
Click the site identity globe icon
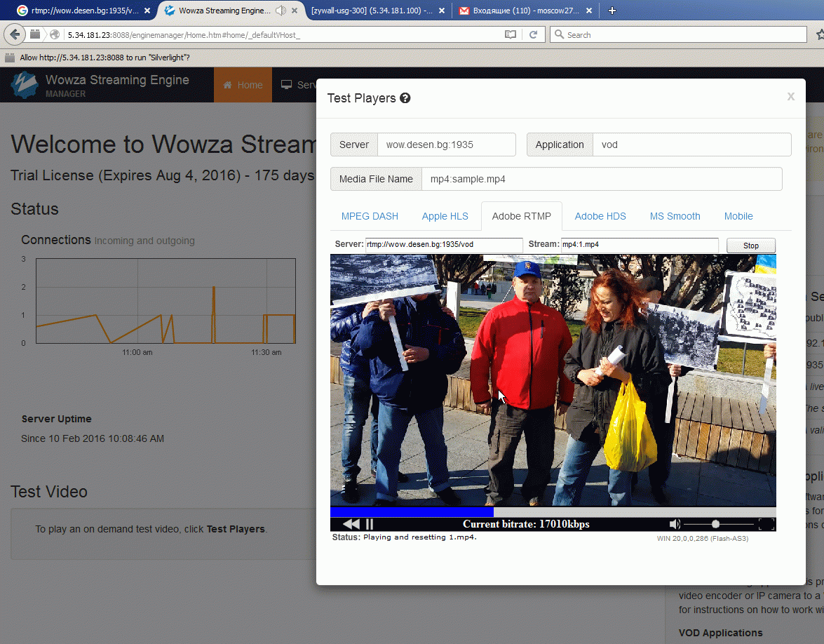(55, 34)
